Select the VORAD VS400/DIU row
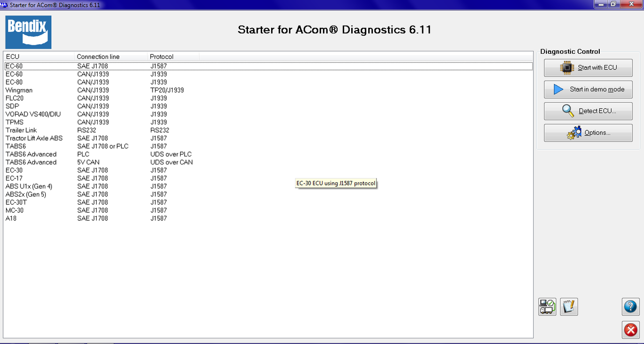The height and width of the screenshot is (344, 644). click(268, 114)
